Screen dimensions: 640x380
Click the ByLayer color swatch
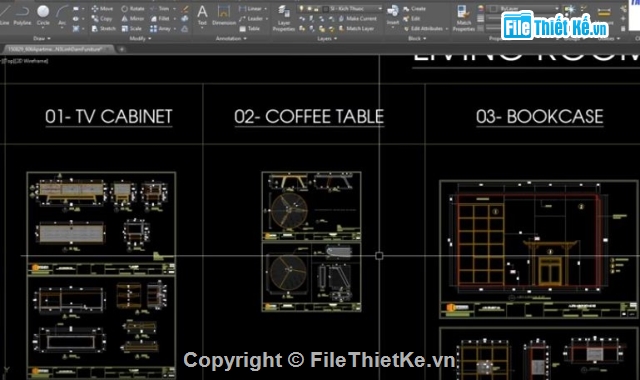point(493,8)
